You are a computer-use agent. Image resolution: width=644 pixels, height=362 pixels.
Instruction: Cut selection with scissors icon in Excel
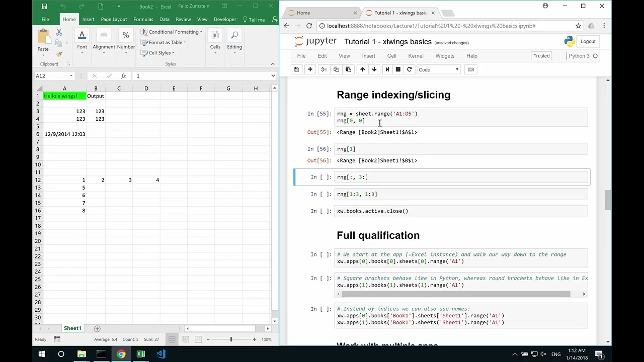(59, 32)
